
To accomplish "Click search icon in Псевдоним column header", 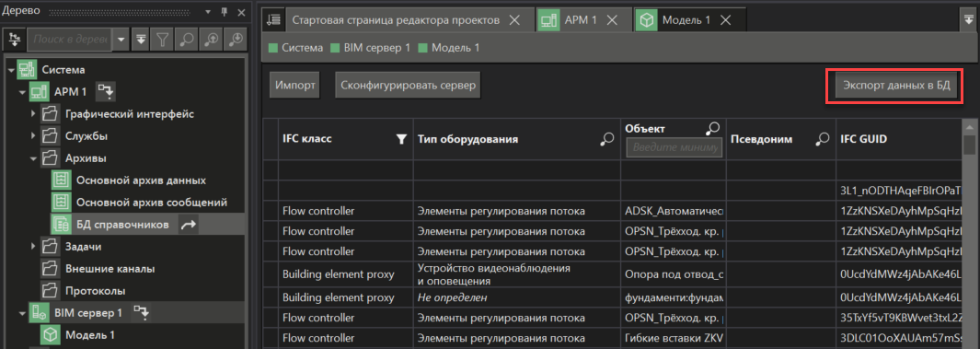I will (822, 139).
